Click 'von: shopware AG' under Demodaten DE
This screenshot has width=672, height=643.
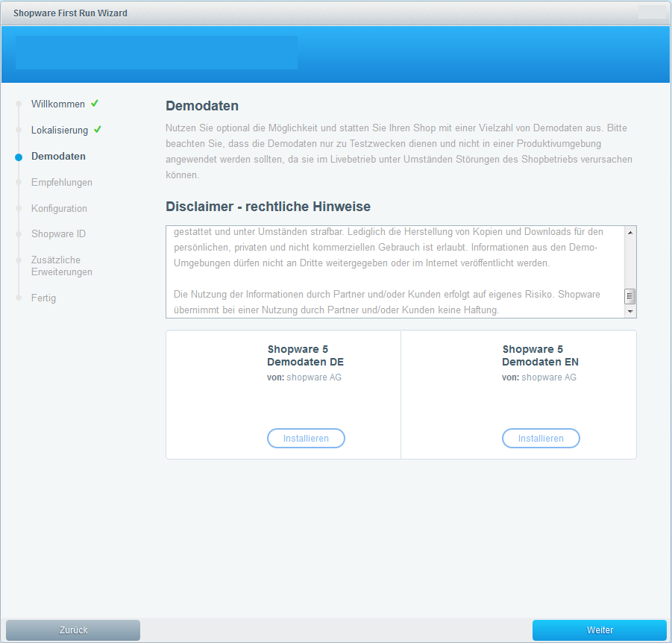304,377
